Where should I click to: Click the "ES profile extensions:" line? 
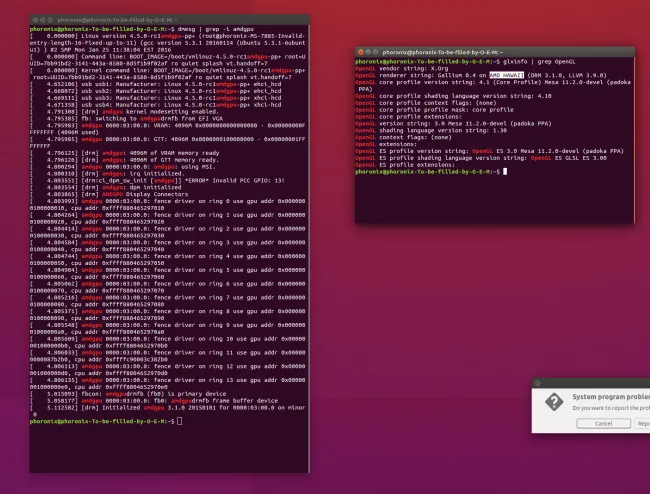tap(405, 165)
